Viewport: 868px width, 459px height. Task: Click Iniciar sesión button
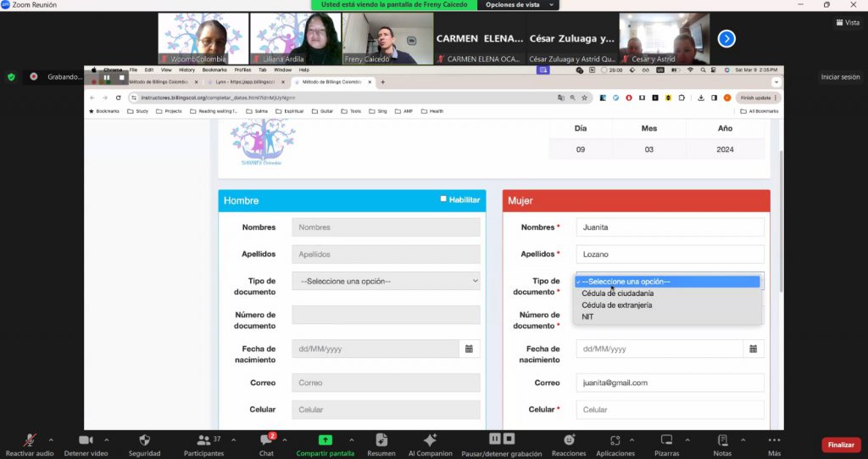(840, 77)
